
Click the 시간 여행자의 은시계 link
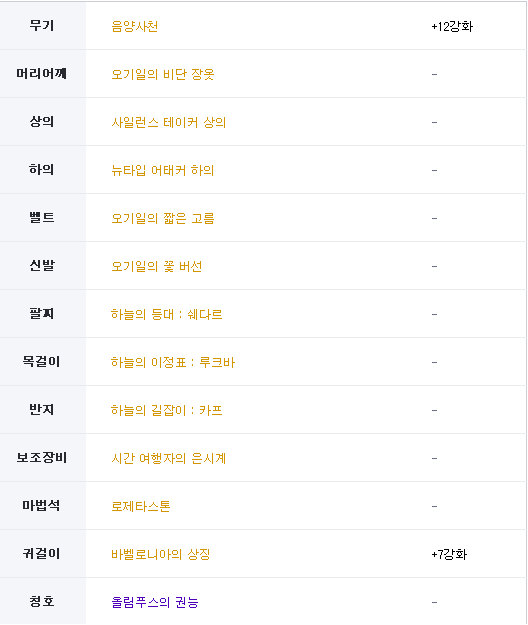[x=169, y=458]
